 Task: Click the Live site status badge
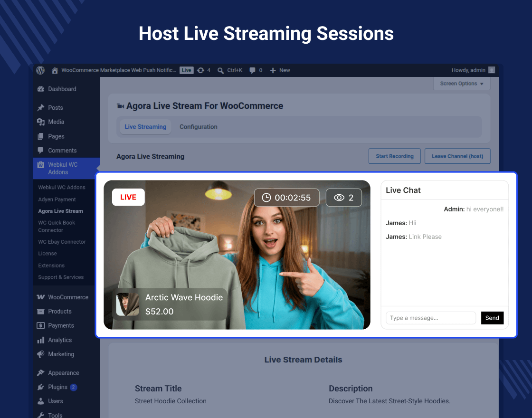pyautogui.click(x=186, y=70)
